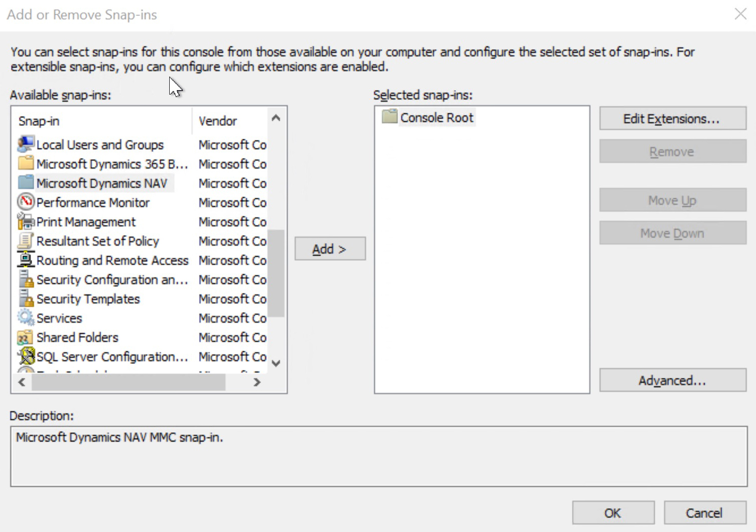Screen dimensions: 756x532
Task: Select the Microsoft Dynamics 365 B... snap-in
Action: [x=112, y=164]
